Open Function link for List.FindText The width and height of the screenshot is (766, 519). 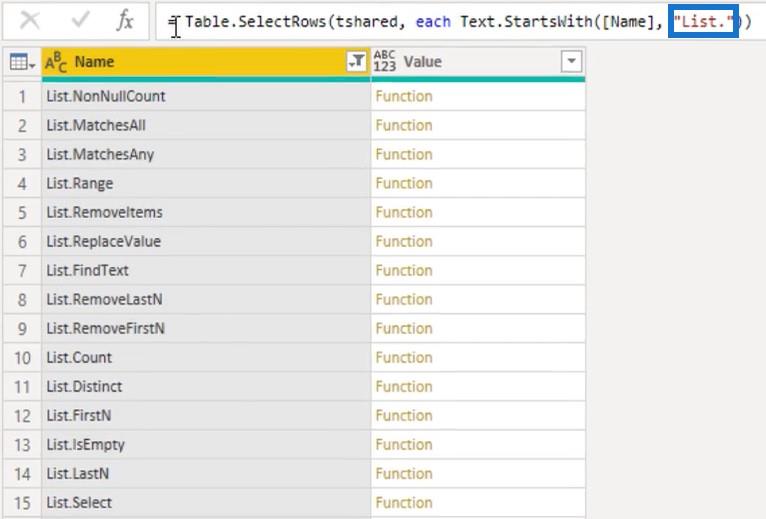[404, 271]
